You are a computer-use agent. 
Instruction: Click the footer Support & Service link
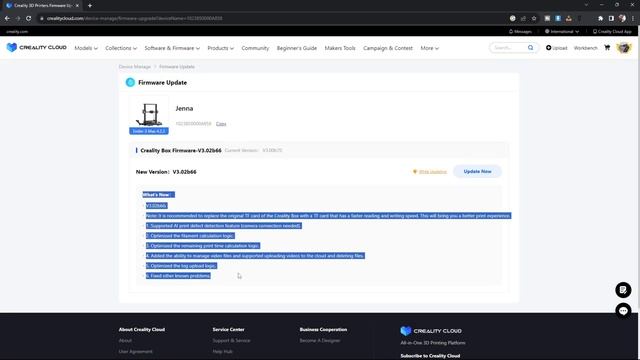[x=231, y=340]
